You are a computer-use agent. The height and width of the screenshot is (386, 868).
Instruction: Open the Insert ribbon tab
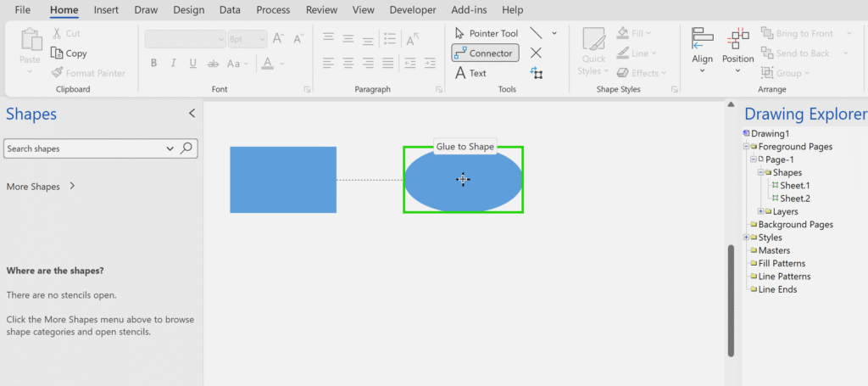[106, 10]
